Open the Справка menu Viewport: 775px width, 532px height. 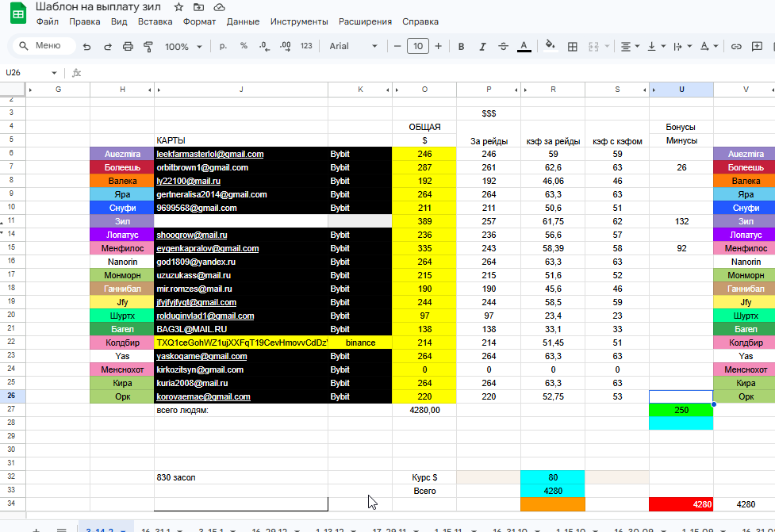point(420,21)
